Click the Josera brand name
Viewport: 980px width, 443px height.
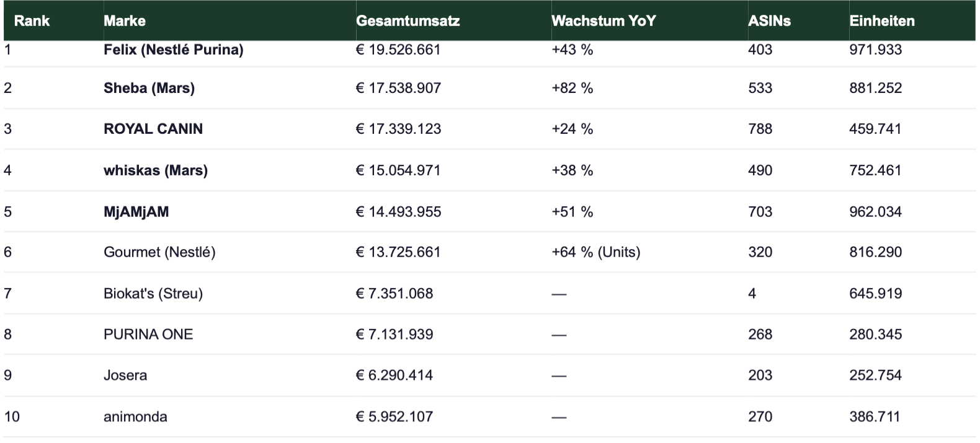pos(125,375)
